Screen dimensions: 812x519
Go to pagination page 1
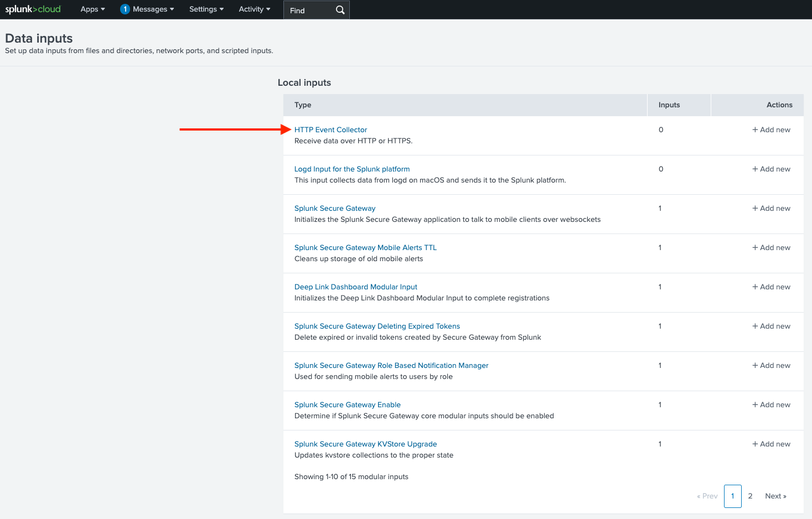(x=733, y=496)
